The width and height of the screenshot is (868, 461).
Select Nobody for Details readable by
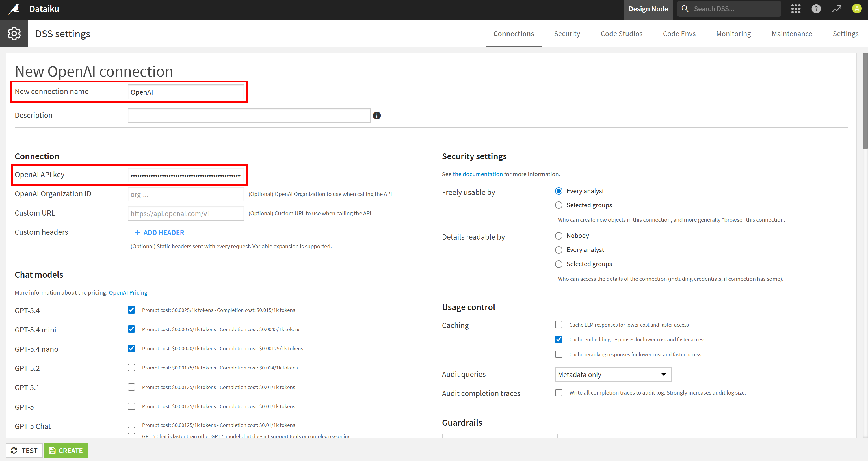point(559,236)
